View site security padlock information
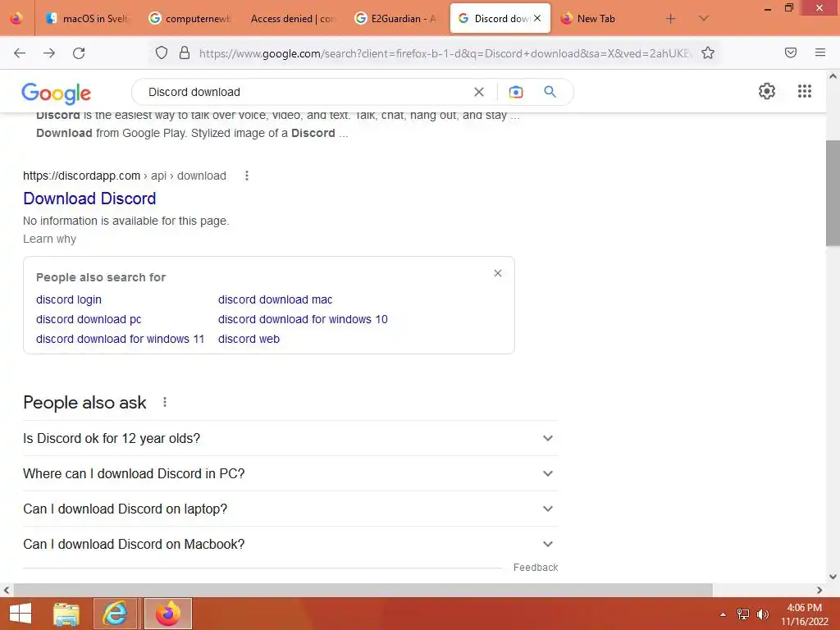Screen dimensions: 840x630 tap(185, 52)
